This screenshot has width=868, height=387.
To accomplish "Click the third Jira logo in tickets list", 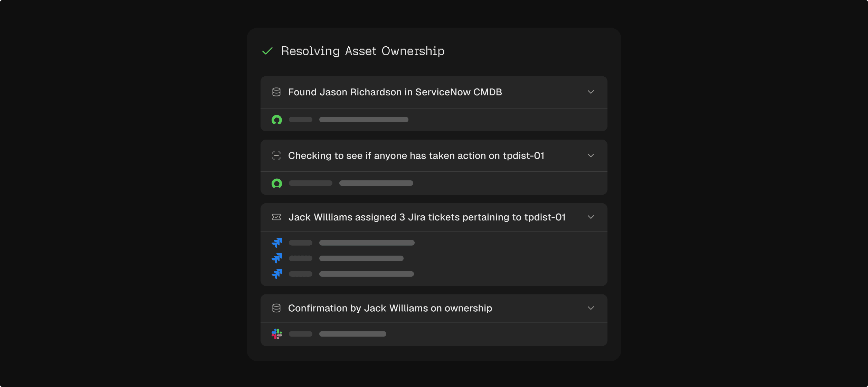I will pos(277,274).
